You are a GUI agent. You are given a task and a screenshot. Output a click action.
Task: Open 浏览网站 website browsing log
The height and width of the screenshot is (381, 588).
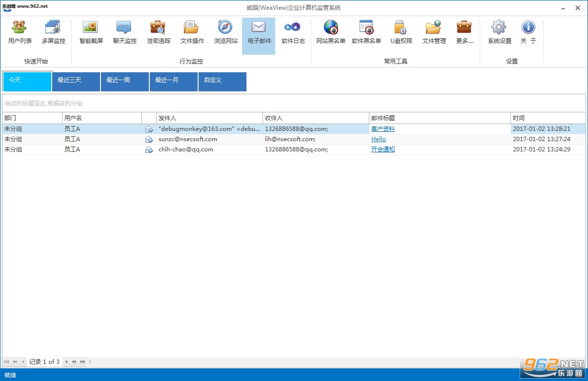coord(225,32)
